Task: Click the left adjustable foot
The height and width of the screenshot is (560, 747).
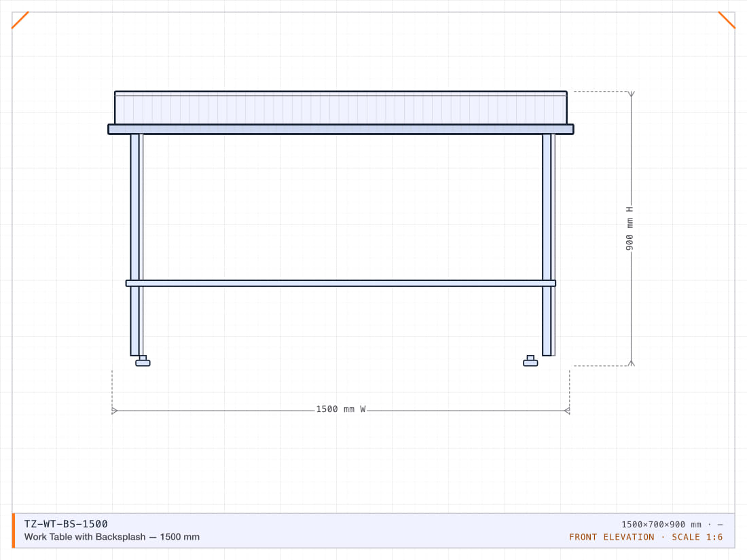Action: coord(143,361)
